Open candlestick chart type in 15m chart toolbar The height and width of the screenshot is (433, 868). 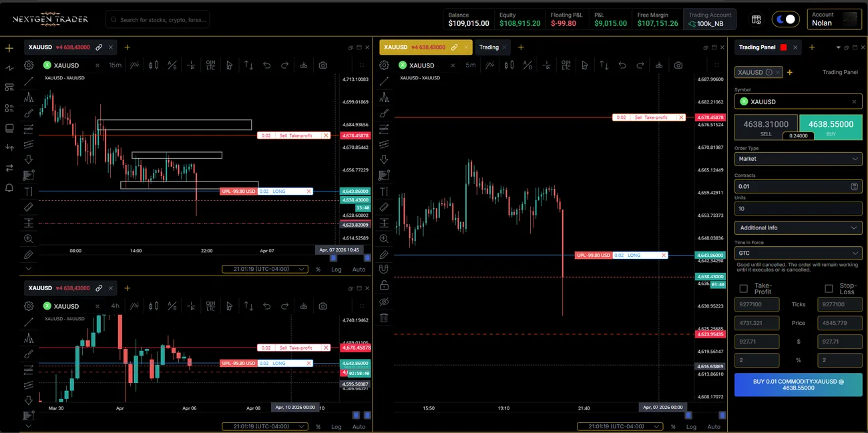[154, 65]
